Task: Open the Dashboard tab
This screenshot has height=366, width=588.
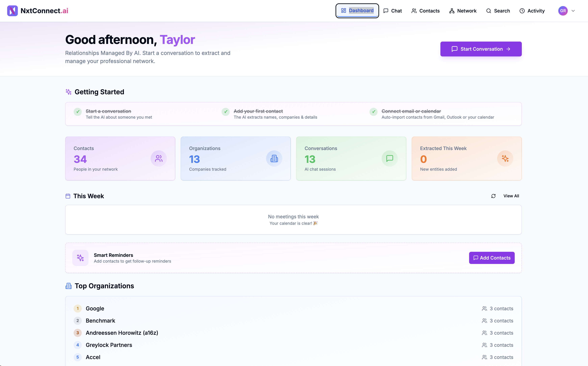Action: coord(357,11)
